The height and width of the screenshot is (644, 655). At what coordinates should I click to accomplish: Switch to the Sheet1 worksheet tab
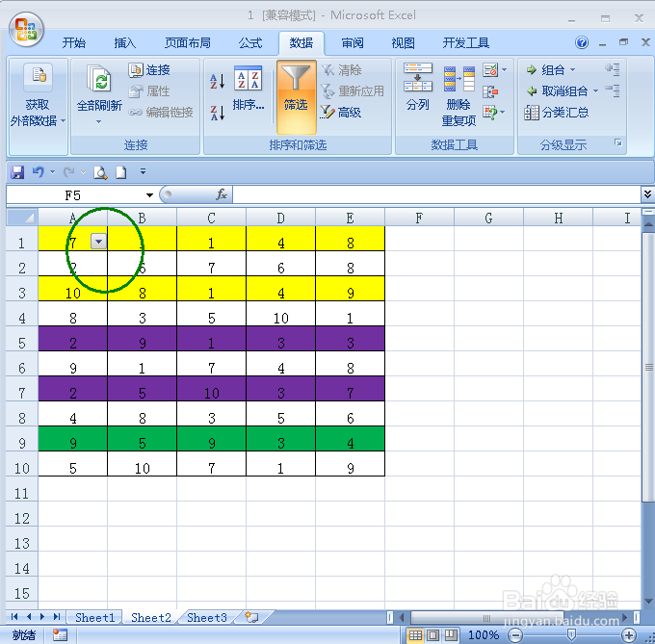click(x=94, y=617)
